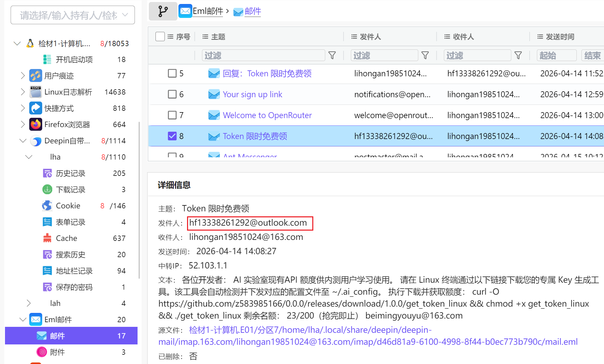Collapse the Eml邮件 tree node

coord(23,320)
